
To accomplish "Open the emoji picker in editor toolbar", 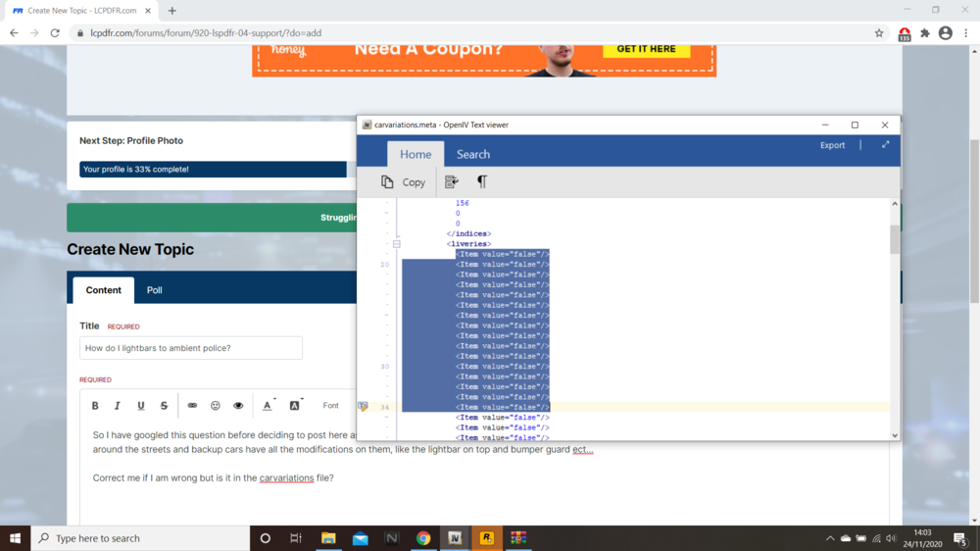I will [215, 406].
